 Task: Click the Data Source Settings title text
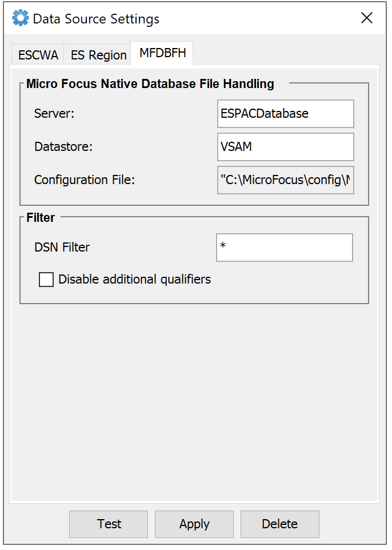[x=94, y=19]
